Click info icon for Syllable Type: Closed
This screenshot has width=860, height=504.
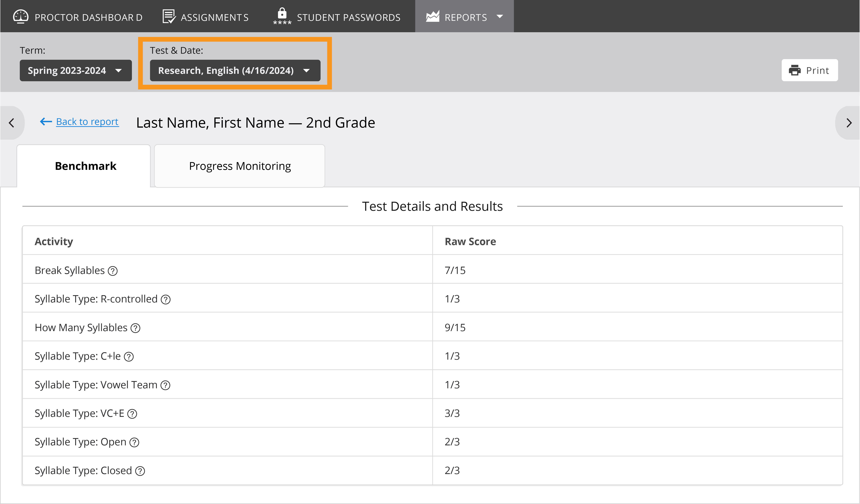pos(140,471)
